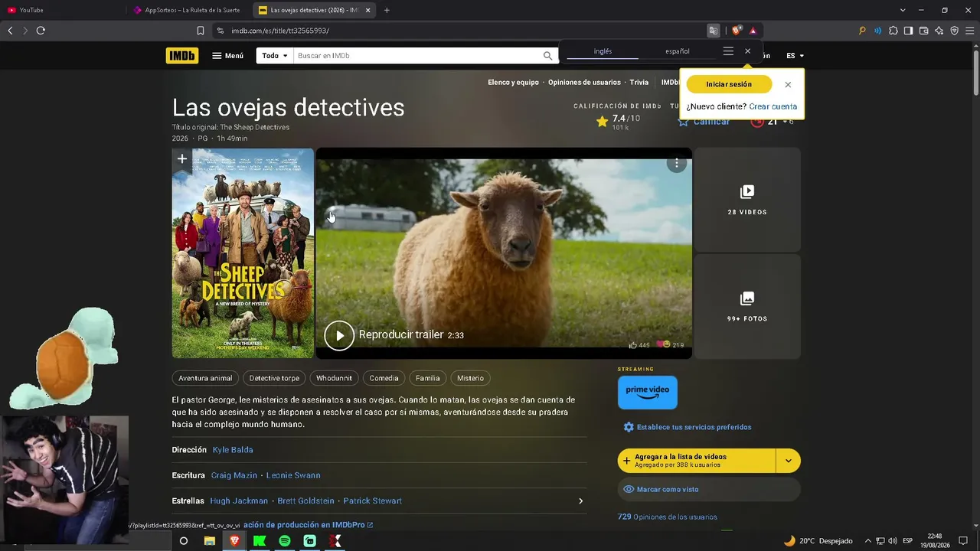
Task: Open the 99+ fotos gallery
Action: (x=747, y=306)
